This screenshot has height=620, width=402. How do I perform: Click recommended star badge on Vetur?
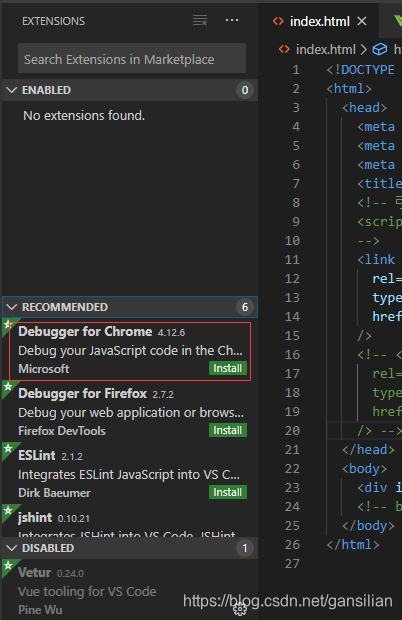tap(8, 565)
